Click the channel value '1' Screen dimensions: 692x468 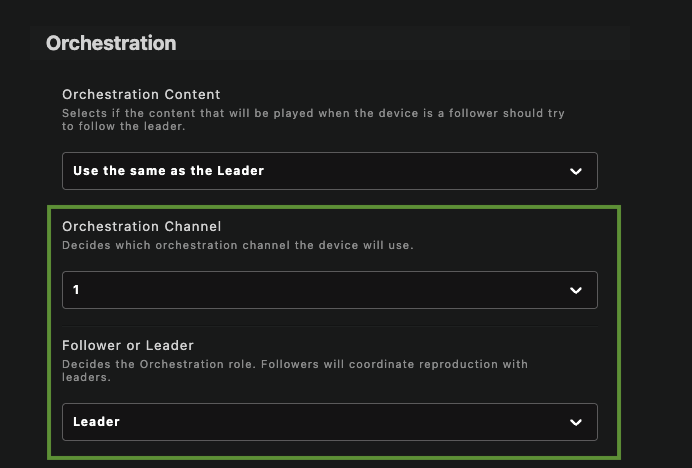click(76, 290)
